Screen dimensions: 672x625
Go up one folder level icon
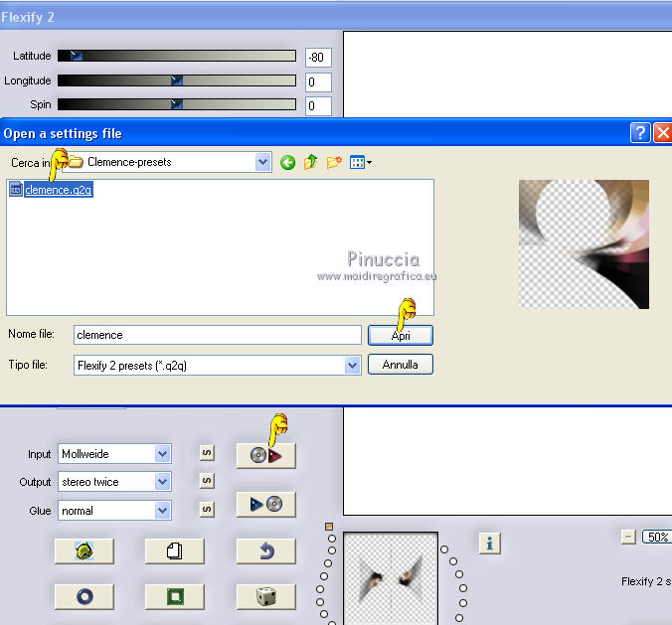[x=311, y=162]
